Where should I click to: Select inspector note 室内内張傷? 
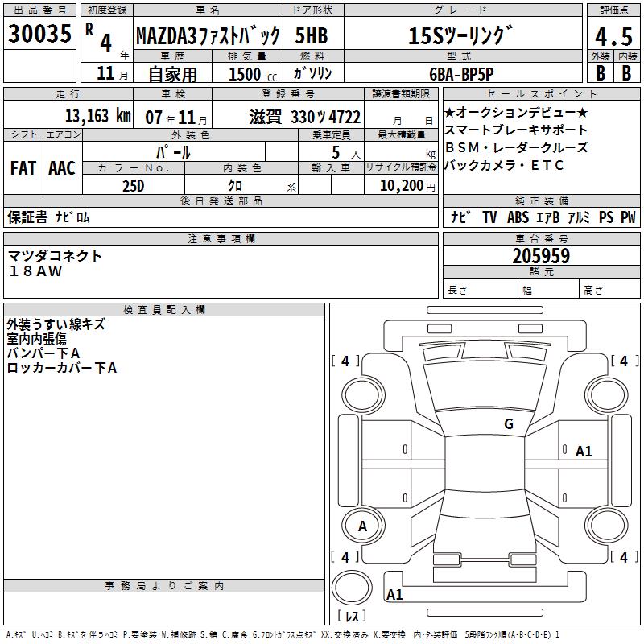coord(36,339)
